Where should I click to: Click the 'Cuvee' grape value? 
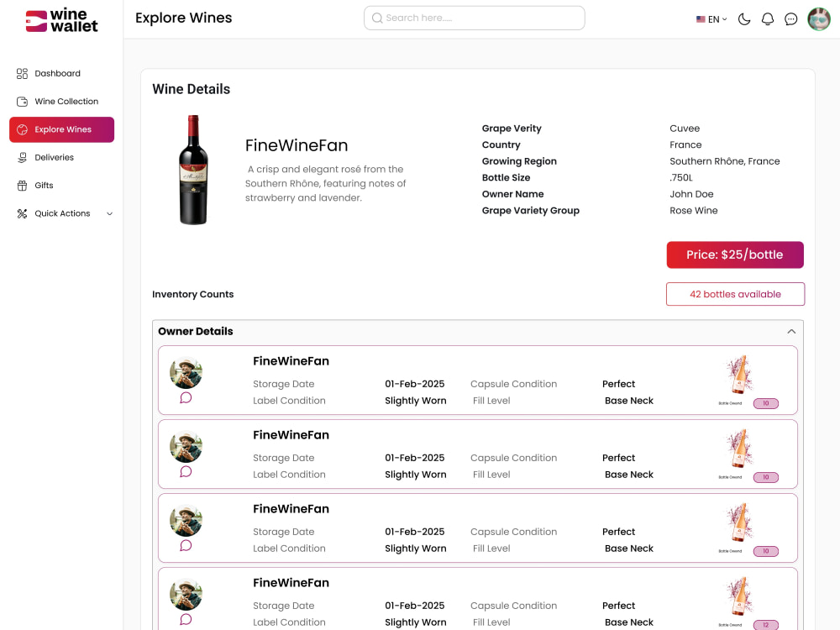pos(685,129)
